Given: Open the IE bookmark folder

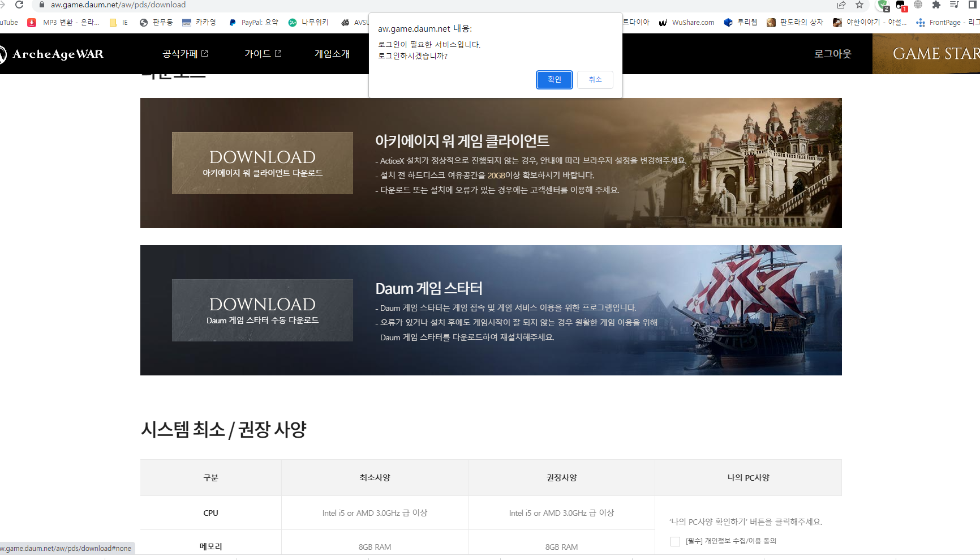Looking at the screenshot, I should point(119,23).
